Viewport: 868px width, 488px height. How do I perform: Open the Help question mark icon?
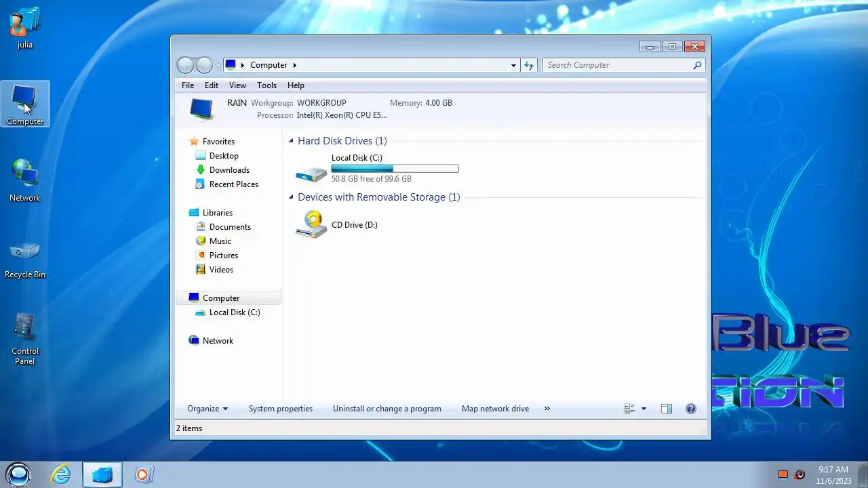pos(691,409)
